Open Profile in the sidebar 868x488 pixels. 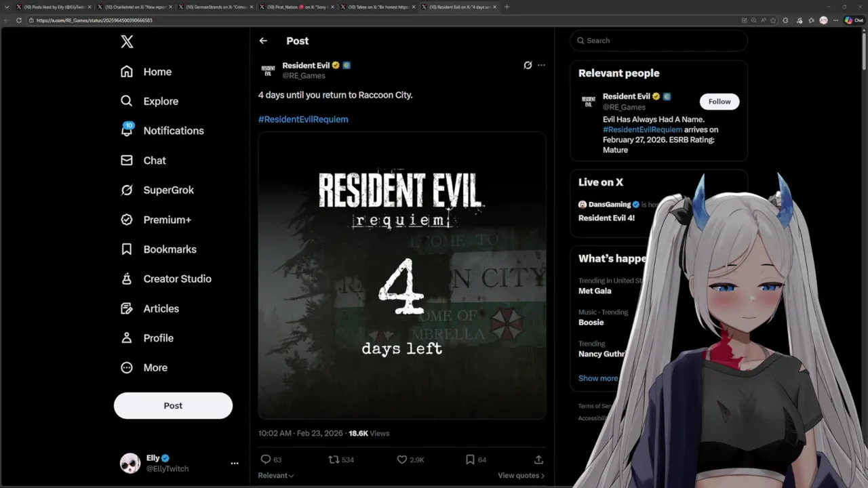click(x=147, y=338)
